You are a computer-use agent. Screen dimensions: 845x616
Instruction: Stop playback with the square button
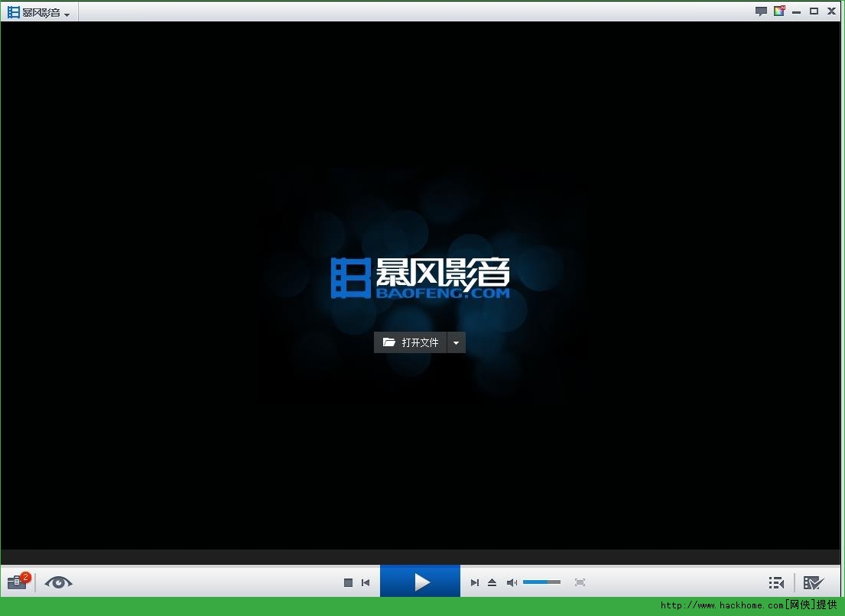[348, 582]
